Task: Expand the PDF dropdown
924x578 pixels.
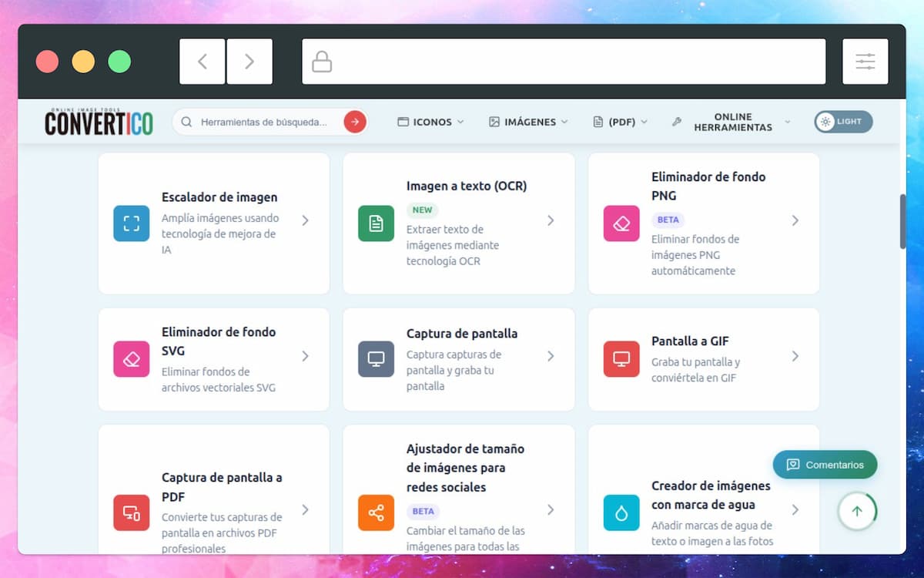Action: click(x=620, y=121)
